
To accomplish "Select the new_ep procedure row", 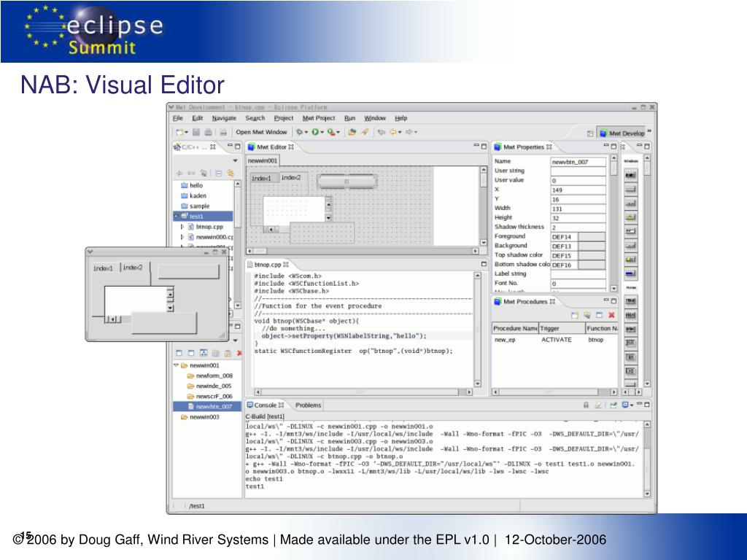I will tap(555, 340).
